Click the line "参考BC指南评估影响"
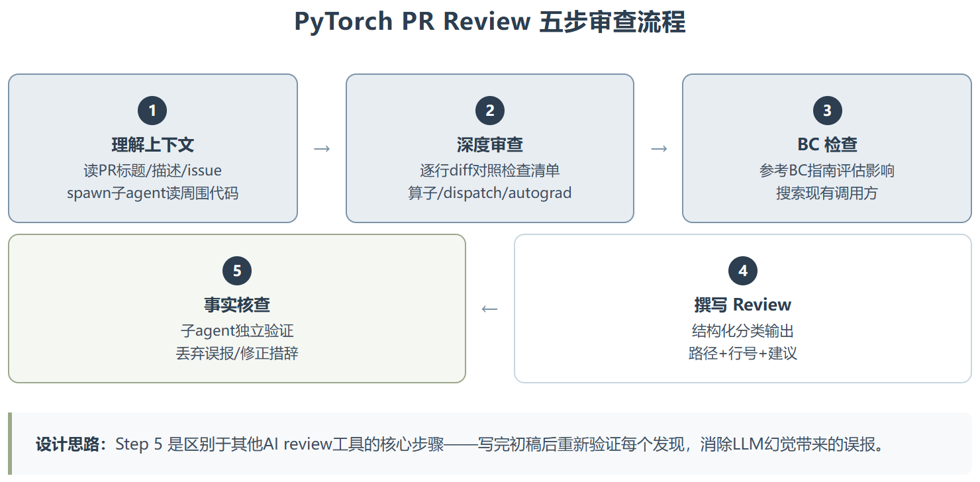Viewport: 980px width, 482px height. tap(826, 170)
